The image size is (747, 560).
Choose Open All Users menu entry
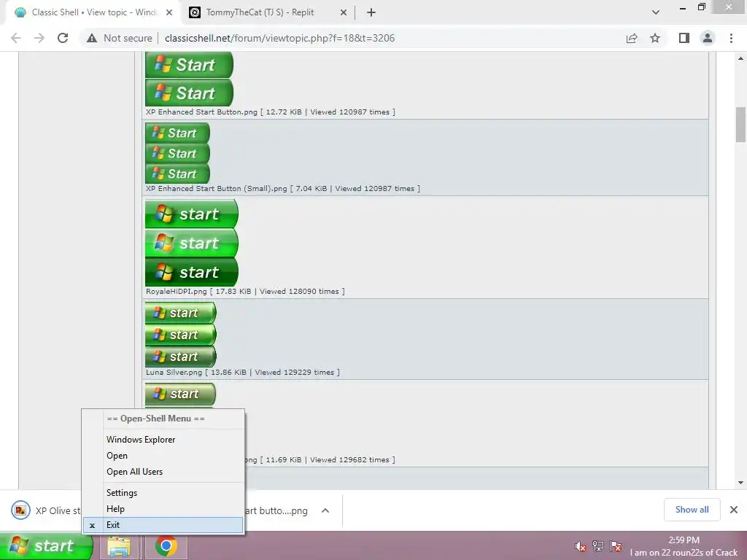(x=163, y=472)
